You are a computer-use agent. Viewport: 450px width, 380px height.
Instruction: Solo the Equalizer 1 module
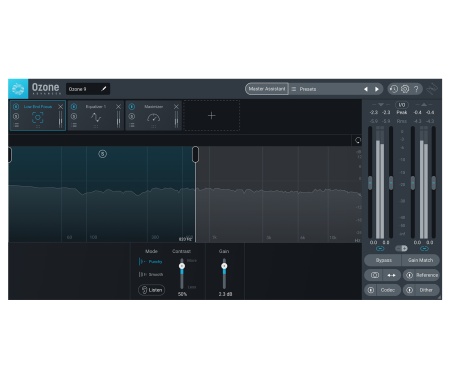tap(74, 116)
